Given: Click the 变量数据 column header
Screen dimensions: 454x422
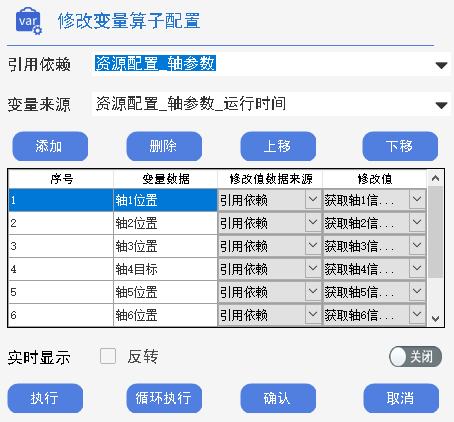Looking at the screenshot, I should (165, 179).
